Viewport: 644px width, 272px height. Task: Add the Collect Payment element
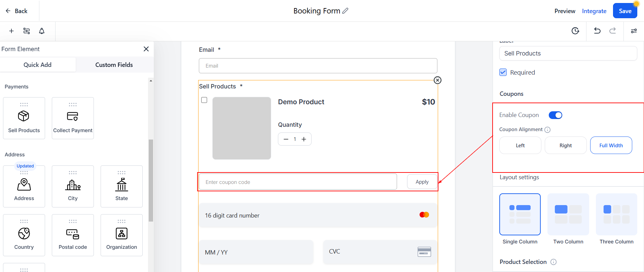[73, 118]
